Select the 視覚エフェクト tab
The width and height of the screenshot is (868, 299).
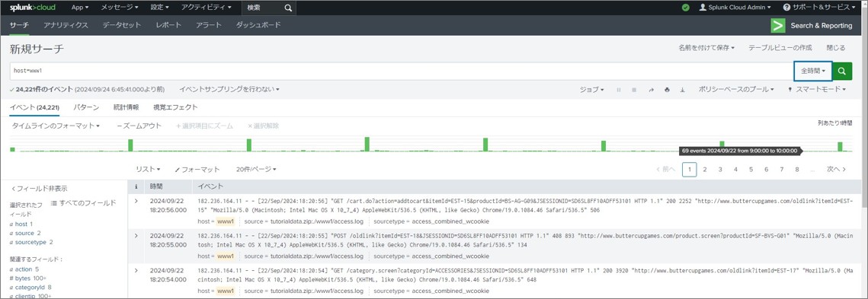tap(175, 107)
